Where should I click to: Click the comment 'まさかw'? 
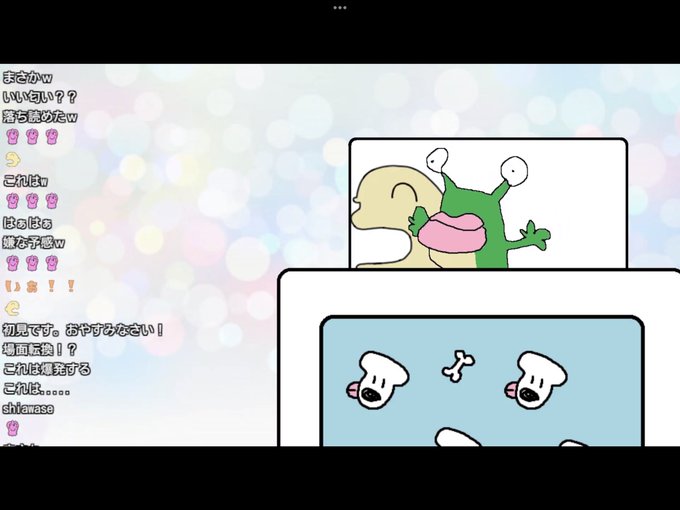[x=27, y=78]
